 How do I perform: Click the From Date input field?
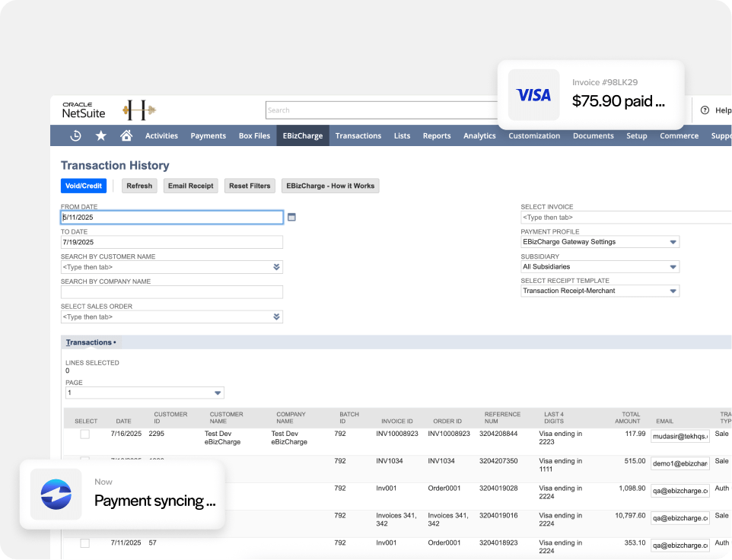(x=172, y=217)
